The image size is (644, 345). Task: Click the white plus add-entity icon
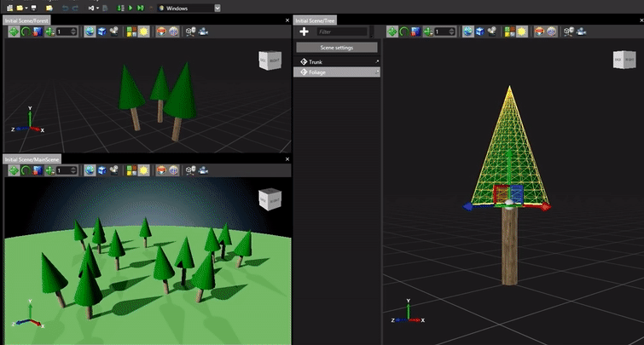[304, 32]
